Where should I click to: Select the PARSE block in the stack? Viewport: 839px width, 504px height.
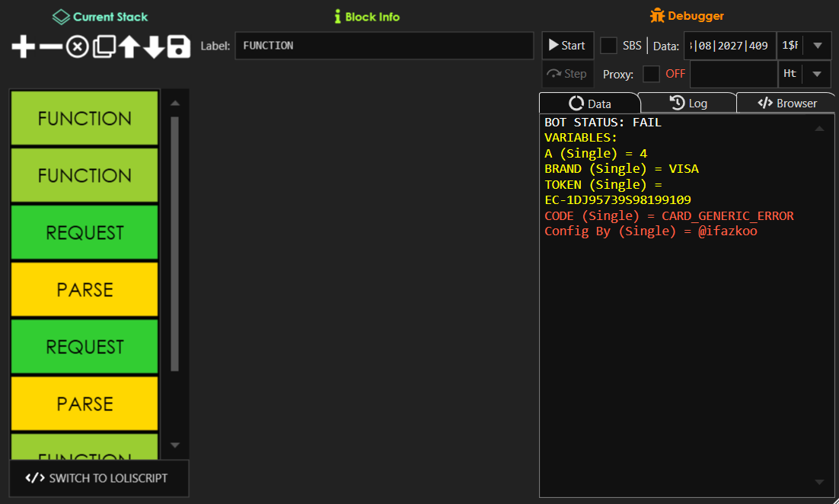(84, 289)
